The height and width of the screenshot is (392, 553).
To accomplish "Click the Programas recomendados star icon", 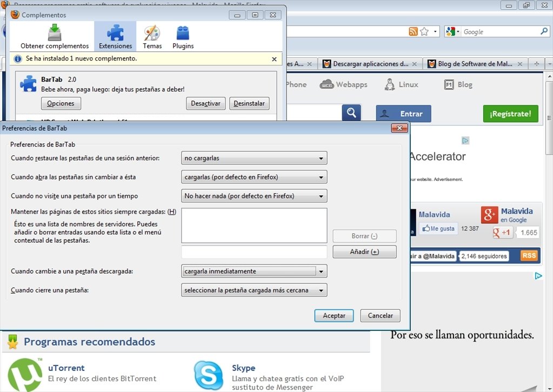I will coord(12,342).
